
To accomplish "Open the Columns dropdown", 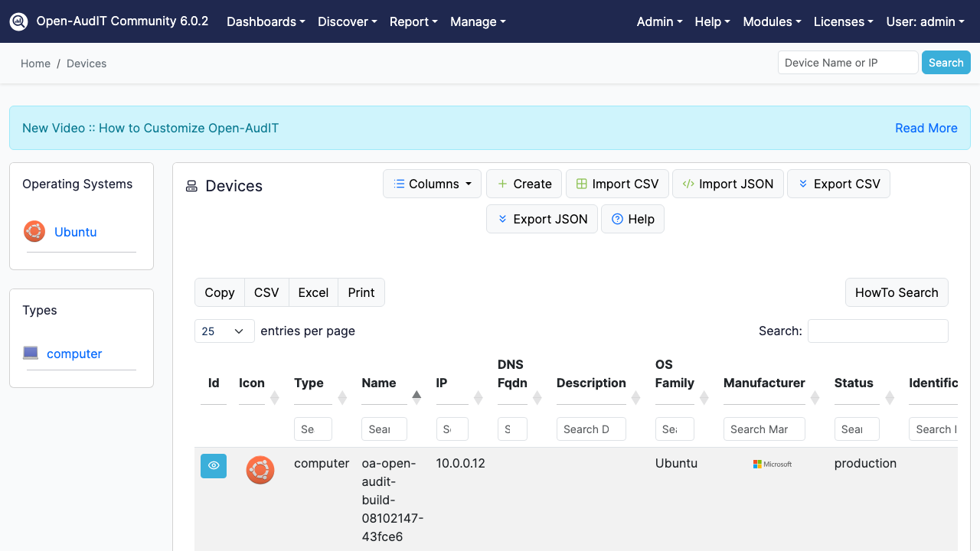I will click(433, 184).
